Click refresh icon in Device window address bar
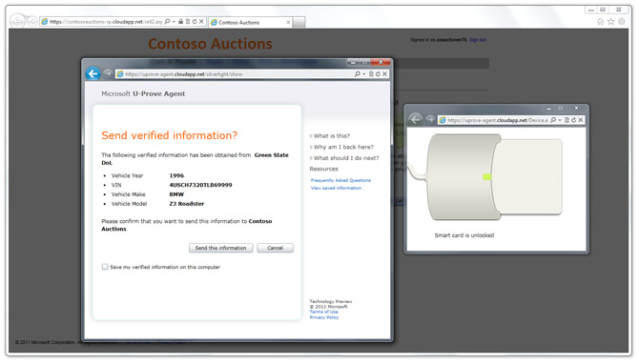Image resolution: width=639 pixels, height=364 pixels. click(574, 120)
